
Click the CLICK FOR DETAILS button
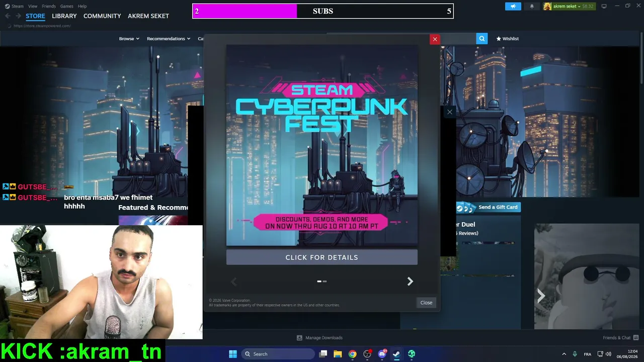[x=322, y=257]
